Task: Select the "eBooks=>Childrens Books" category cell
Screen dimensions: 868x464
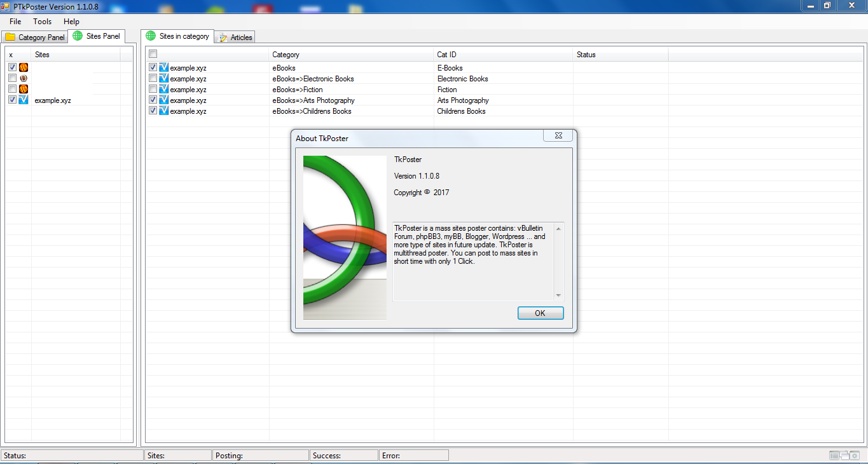Action: click(x=312, y=111)
